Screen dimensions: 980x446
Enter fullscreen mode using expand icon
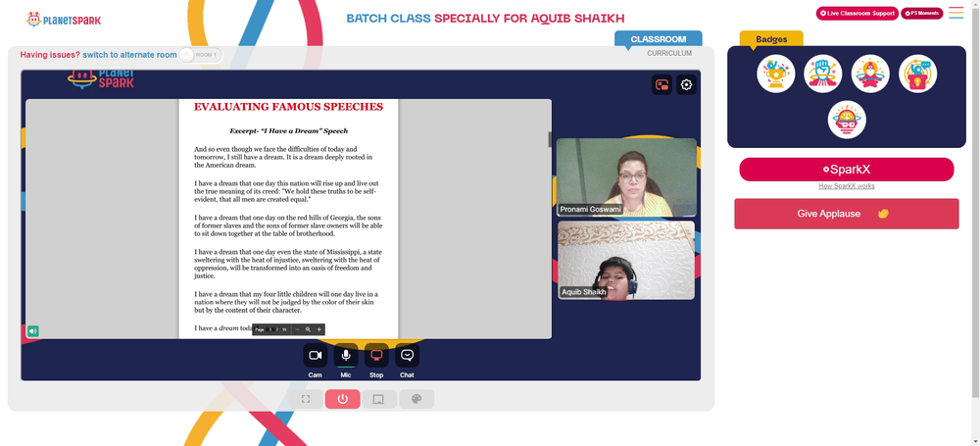point(306,399)
